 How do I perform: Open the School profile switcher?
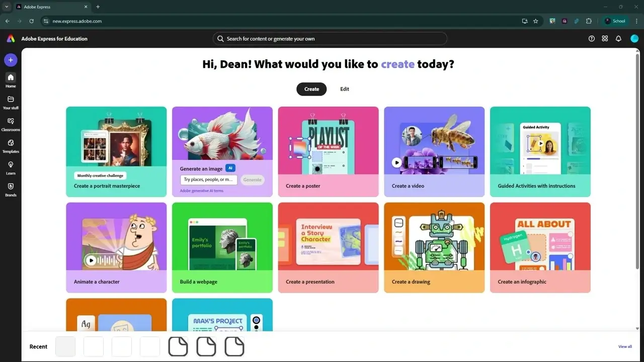pyautogui.click(x=615, y=21)
